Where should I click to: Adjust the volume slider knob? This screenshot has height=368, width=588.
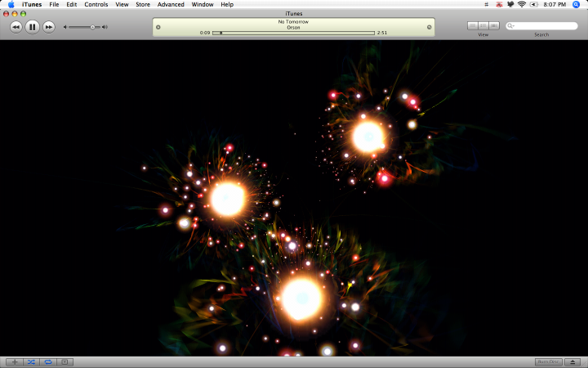92,27
